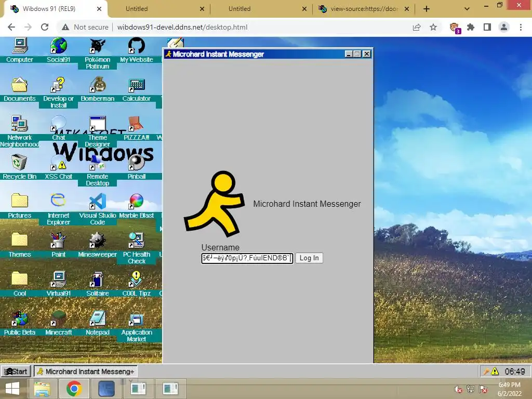The width and height of the screenshot is (532, 399).
Task: Launch the Bomberman game icon
Action: coord(97,85)
